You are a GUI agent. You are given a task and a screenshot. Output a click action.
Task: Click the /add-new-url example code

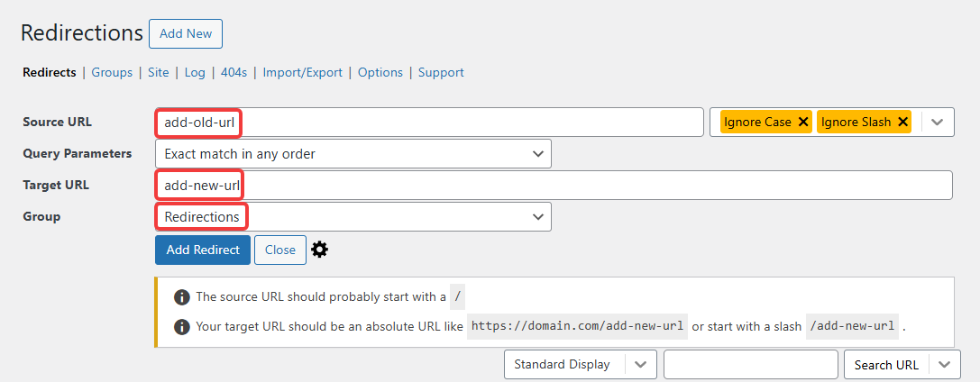[x=853, y=326]
